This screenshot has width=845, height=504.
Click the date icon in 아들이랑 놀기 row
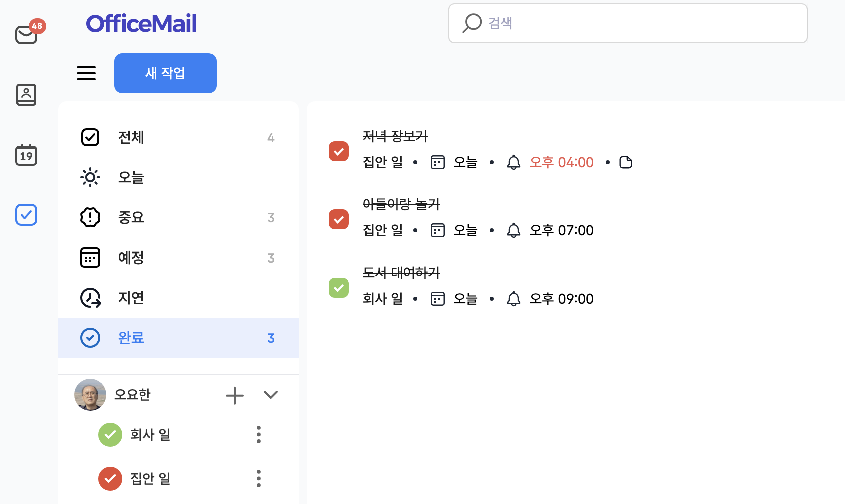(438, 230)
